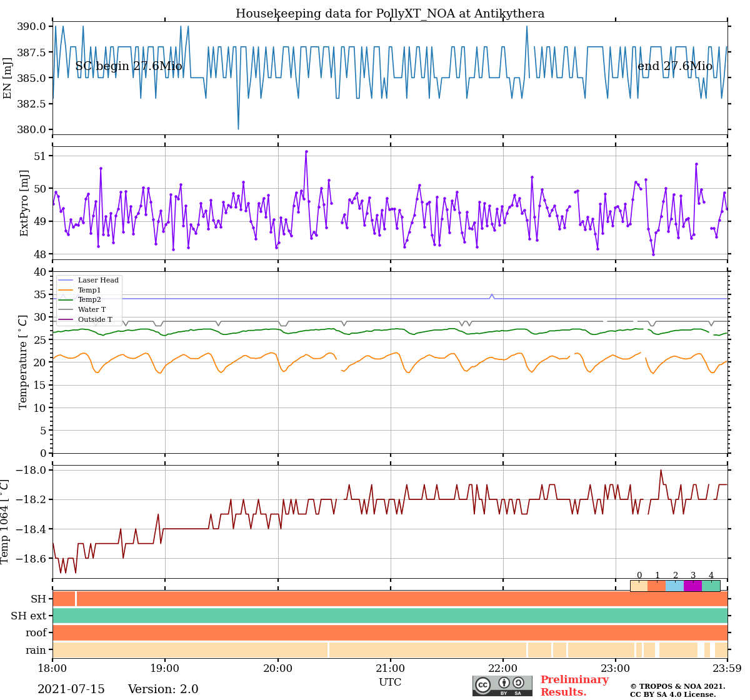This screenshot has width=750, height=700.
Task: Click the 'Version: 2.0' text
Action: point(163,689)
